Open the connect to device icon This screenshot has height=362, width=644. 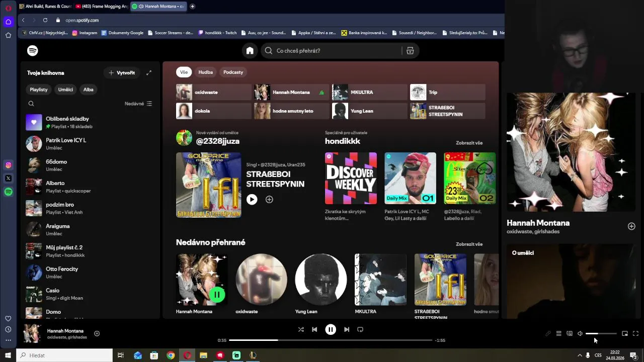click(570, 333)
